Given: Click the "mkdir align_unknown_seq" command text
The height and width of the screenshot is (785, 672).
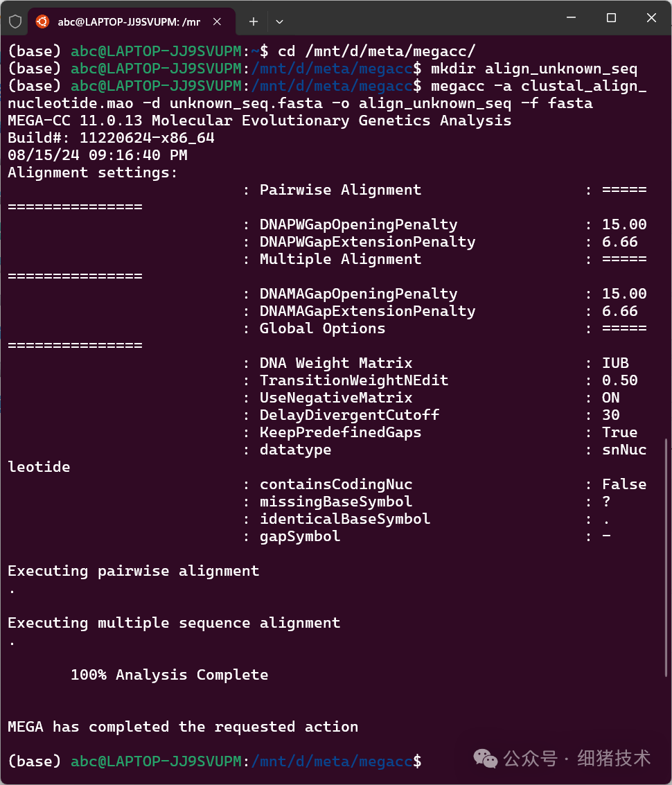Looking at the screenshot, I should [533, 69].
